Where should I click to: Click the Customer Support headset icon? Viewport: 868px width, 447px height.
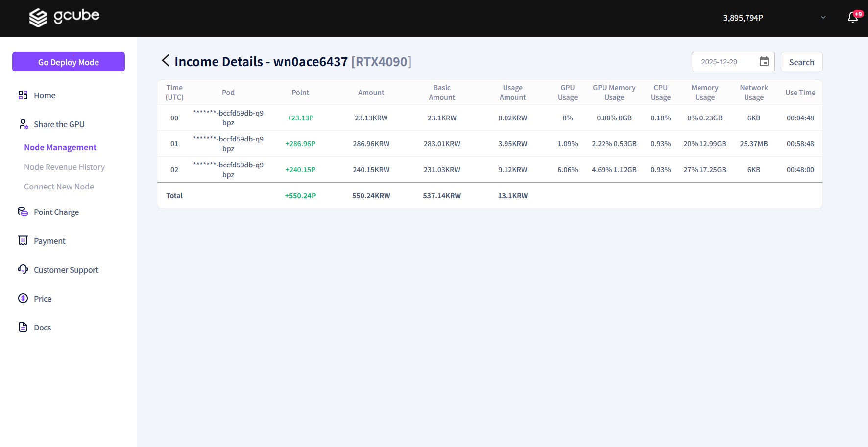point(23,269)
